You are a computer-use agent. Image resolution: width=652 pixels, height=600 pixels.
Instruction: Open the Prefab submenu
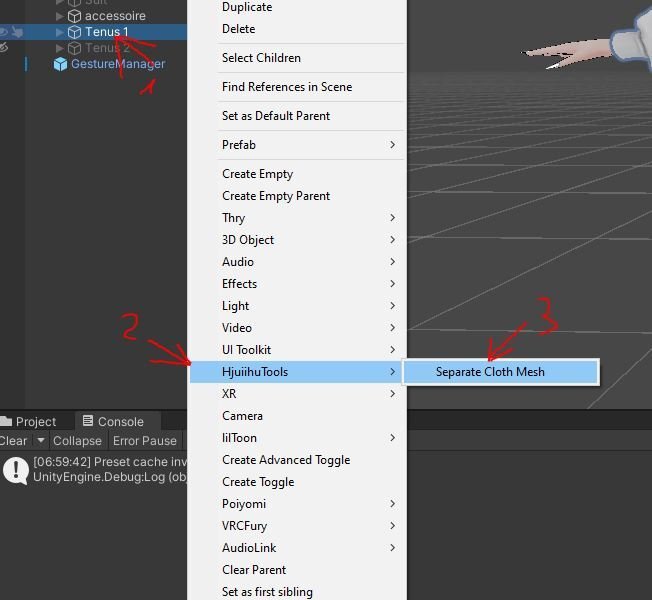click(297, 145)
